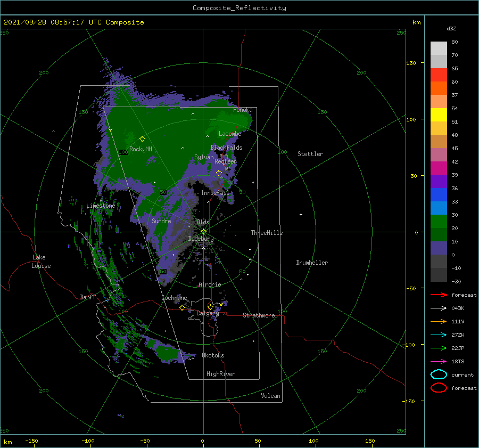Pick the light blue 33–30 dBZ swatch
The width and height of the screenshot is (479, 448).
(x=439, y=208)
